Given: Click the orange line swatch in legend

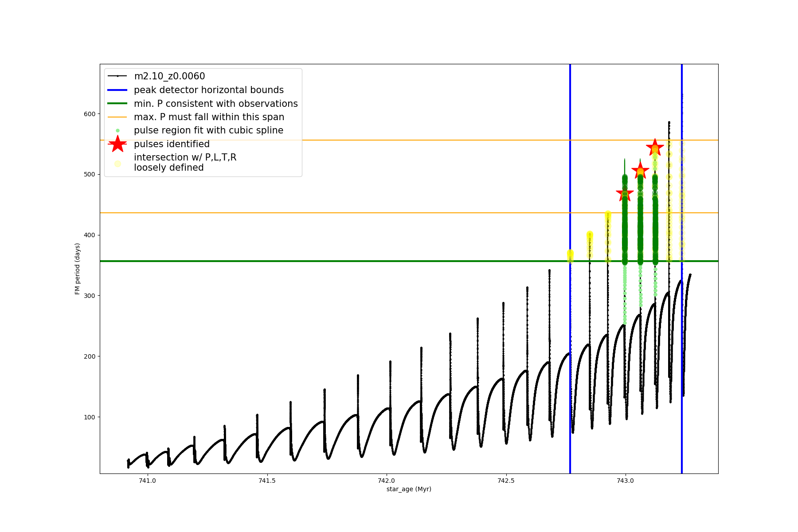Looking at the screenshot, I should point(117,117).
